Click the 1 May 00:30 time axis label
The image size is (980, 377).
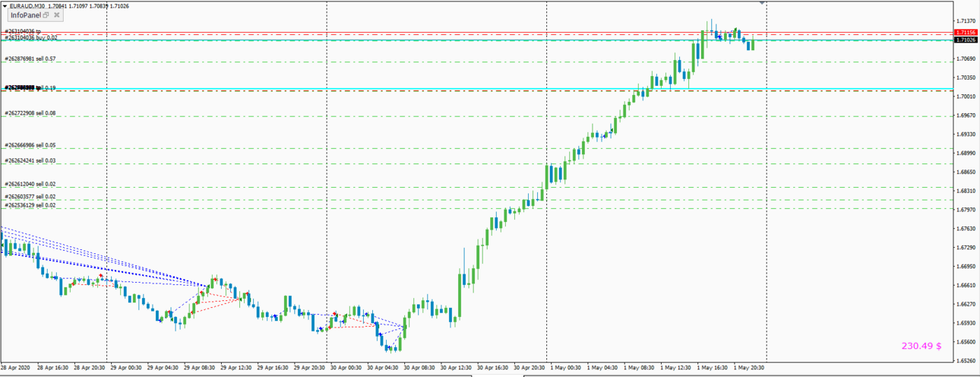[565, 368]
